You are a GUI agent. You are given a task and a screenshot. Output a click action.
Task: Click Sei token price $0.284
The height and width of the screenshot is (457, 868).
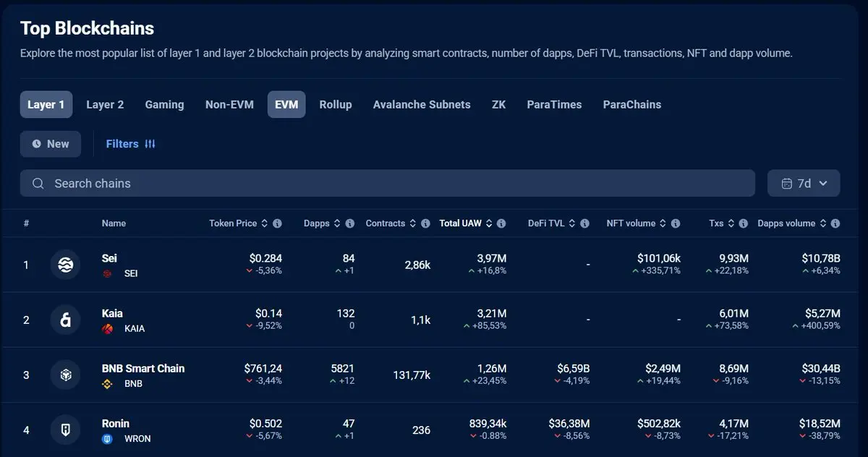(265, 258)
